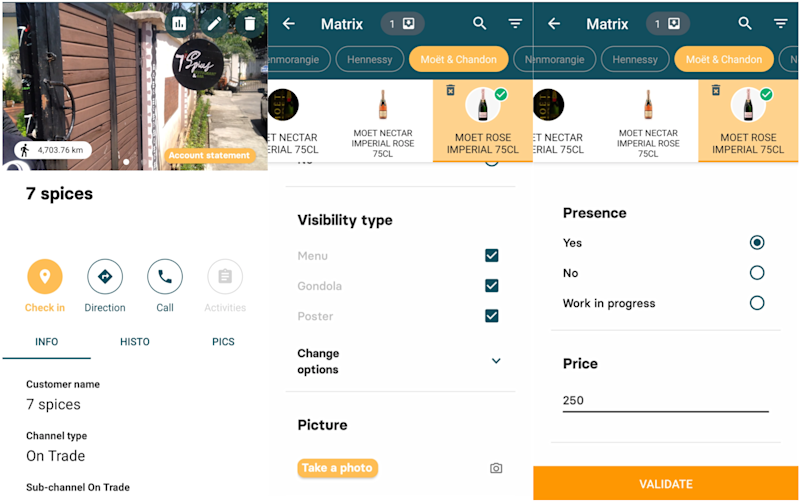Tap the camera icon in Picture section
This screenshot has width=800, height=502.
pos(496,468)
